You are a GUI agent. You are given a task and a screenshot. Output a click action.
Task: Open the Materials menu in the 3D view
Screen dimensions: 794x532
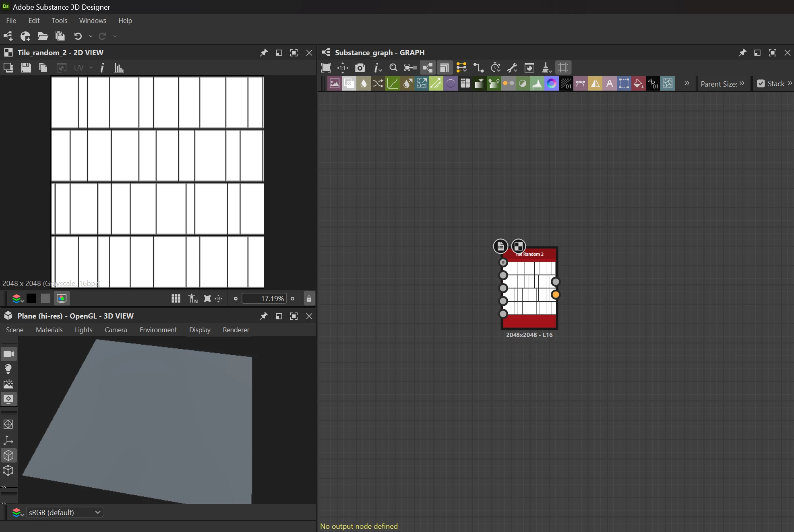coord(49,330)
